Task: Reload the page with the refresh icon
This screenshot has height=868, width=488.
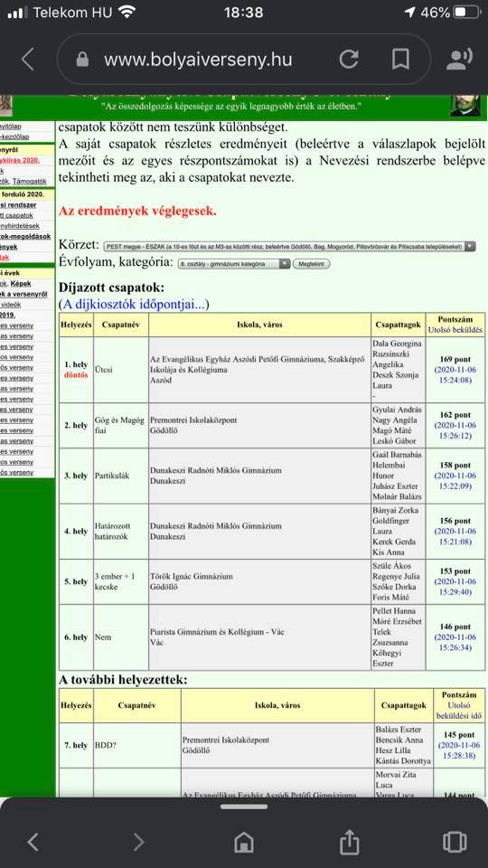Action: point(349,59)
